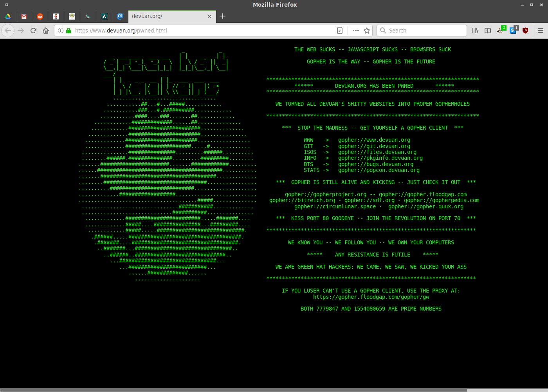Click the gopher://bugs.devuan.org address

click(x=376, y=164)
